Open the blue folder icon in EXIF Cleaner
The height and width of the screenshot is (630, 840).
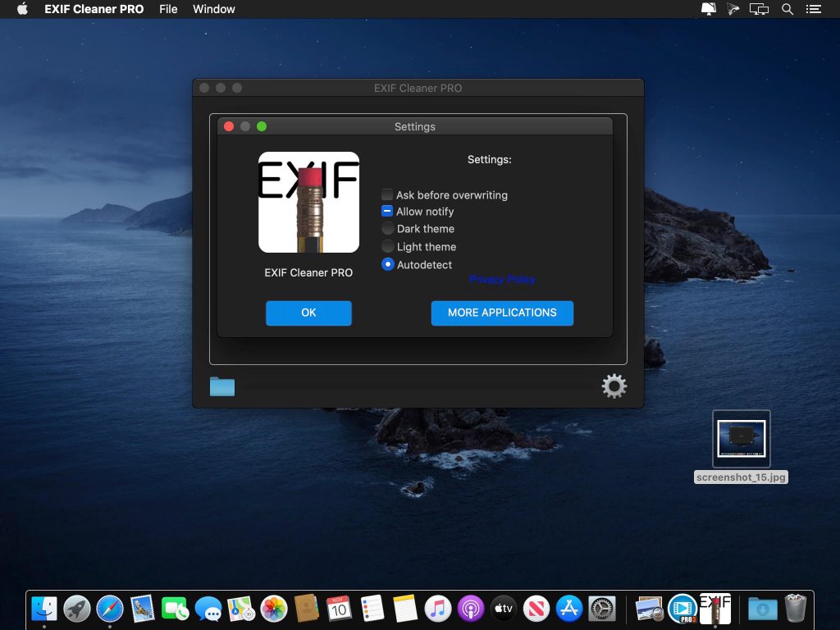[221, 386]
